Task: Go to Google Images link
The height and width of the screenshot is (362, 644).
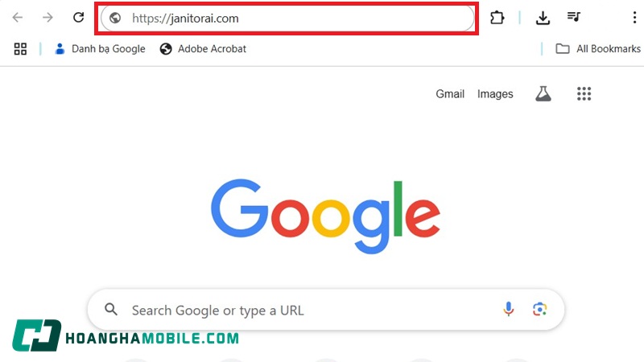Action: click(495, 94)
